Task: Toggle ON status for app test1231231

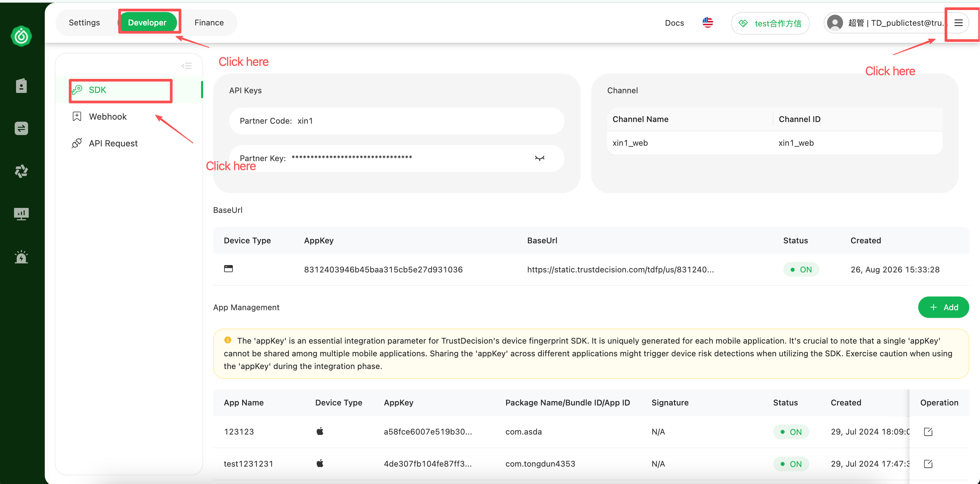Action: pyautogui.click(x=791, y=463)
